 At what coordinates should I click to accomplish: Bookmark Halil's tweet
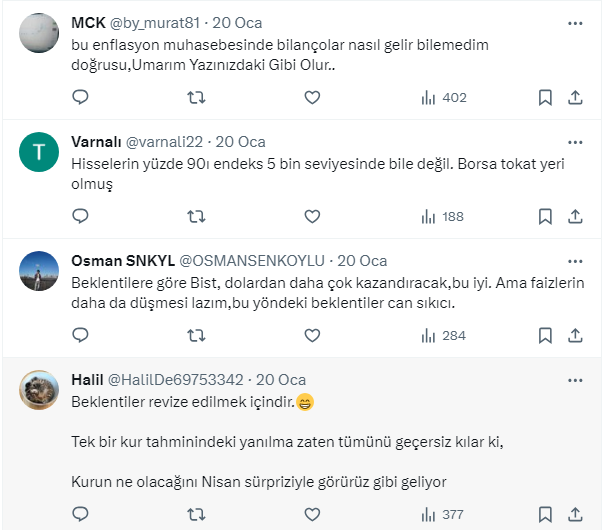(545, 515)
